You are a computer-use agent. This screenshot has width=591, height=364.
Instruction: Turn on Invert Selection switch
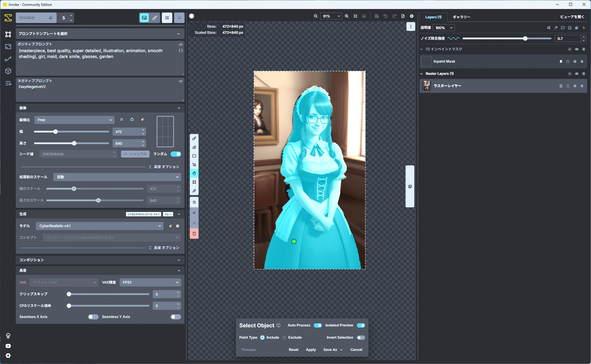361,337
